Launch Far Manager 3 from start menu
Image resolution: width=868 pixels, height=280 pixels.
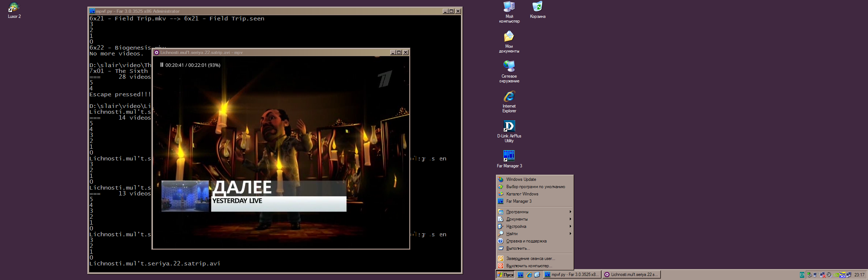click(x=534, y=201)
